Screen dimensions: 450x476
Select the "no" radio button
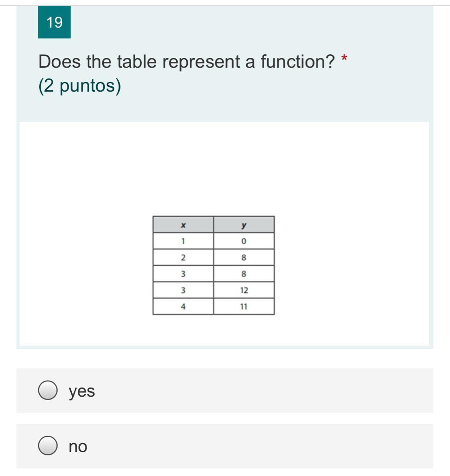48,446
